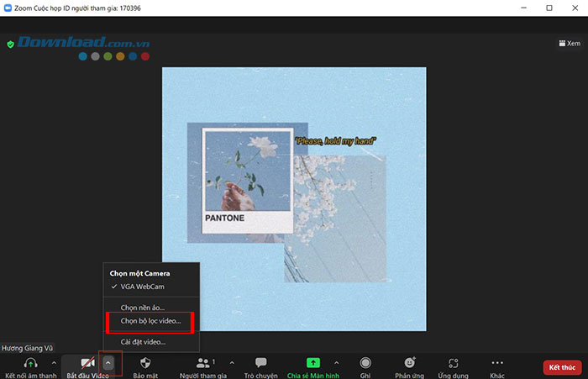Open the Phản ứng reactions emoji icon
The height and width of the screenshot is (379, 588).
coord(410,363)
